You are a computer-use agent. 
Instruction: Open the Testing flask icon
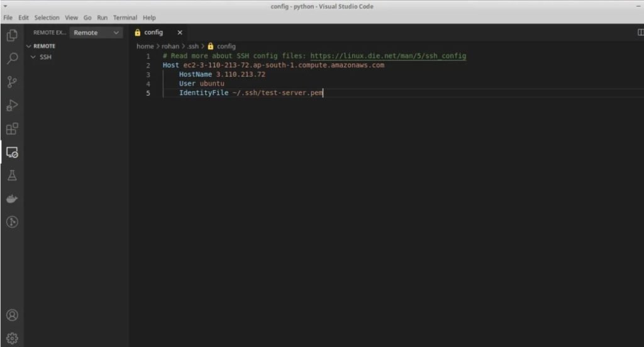pyautogui.click(x=12, y=176)
